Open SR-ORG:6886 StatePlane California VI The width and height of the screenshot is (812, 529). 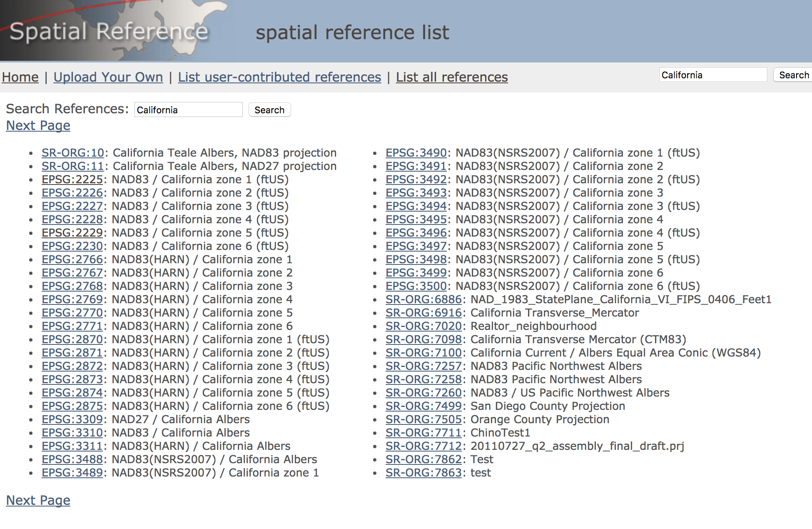pos(424,299)
